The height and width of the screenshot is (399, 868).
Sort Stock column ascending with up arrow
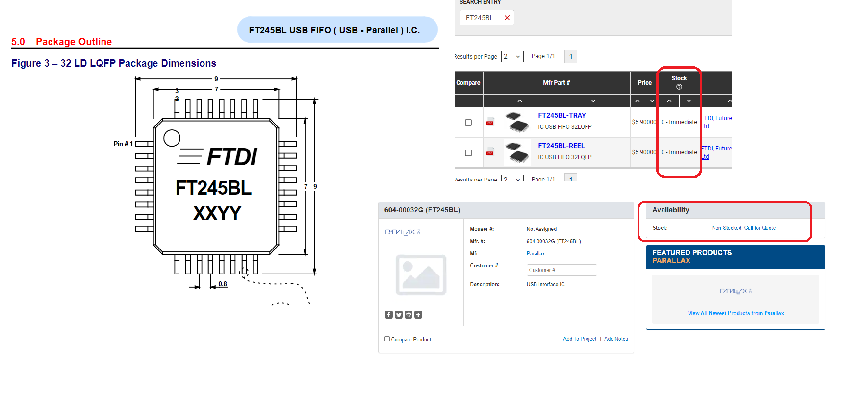[669, 101]
